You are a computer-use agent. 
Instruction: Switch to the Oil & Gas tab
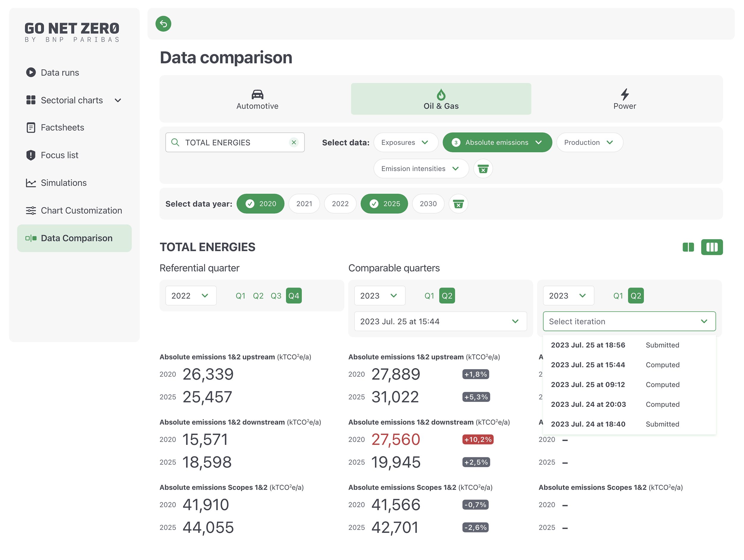coord(441,99)
